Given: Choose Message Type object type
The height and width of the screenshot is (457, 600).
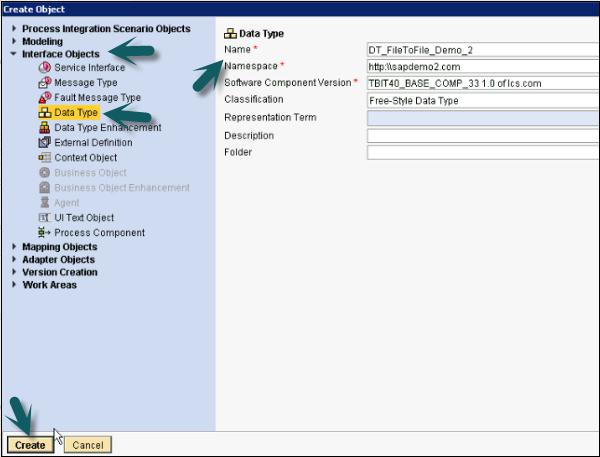Looking at the screenshot, I should point(86,82).
